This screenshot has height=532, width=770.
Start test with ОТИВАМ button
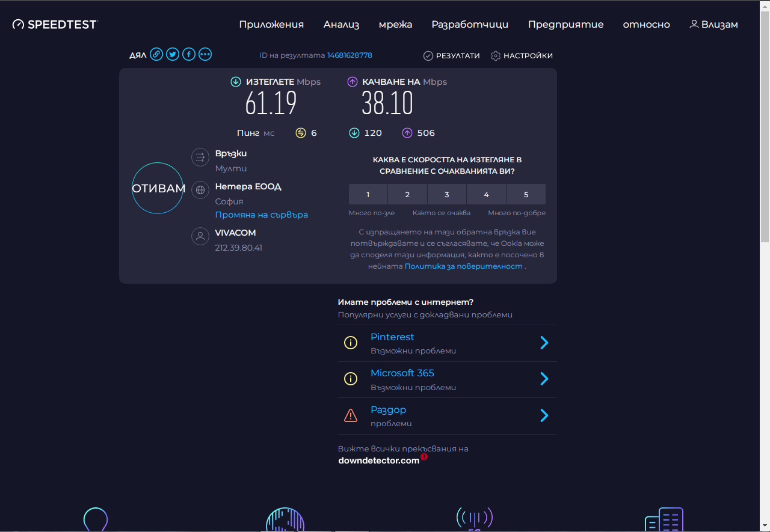pos(158,188)
